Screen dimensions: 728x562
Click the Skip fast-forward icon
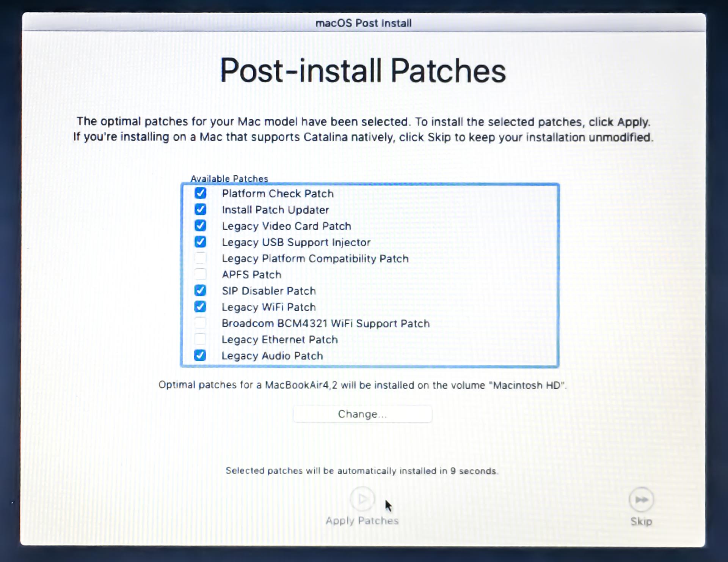click(641, 499)
